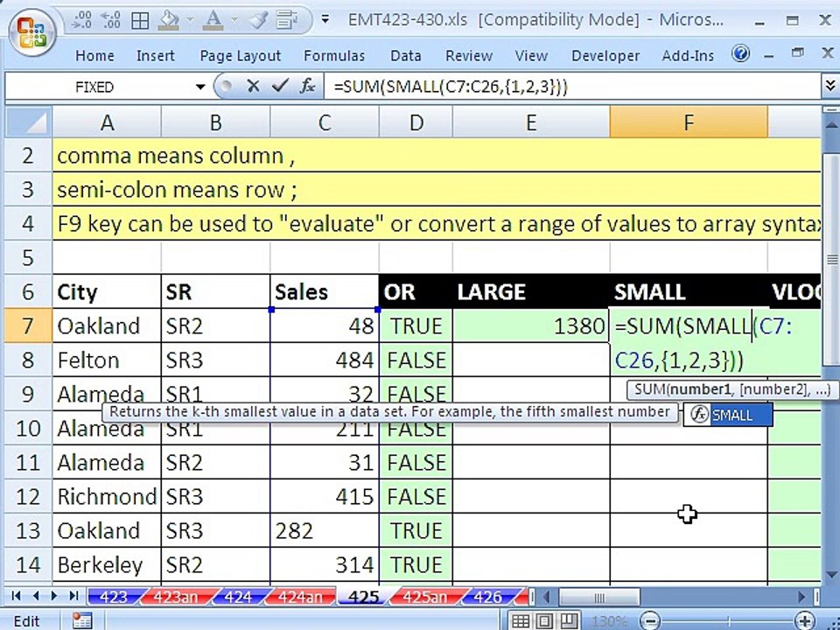
Task: Switch to Normal view icon
Action: (520, 621)
